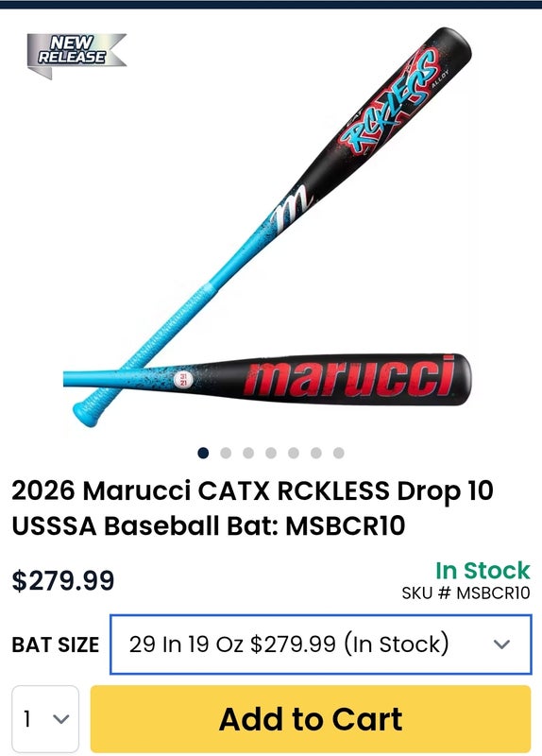Show the last product image dot
542x756 pixels.
tap(339, 453)
